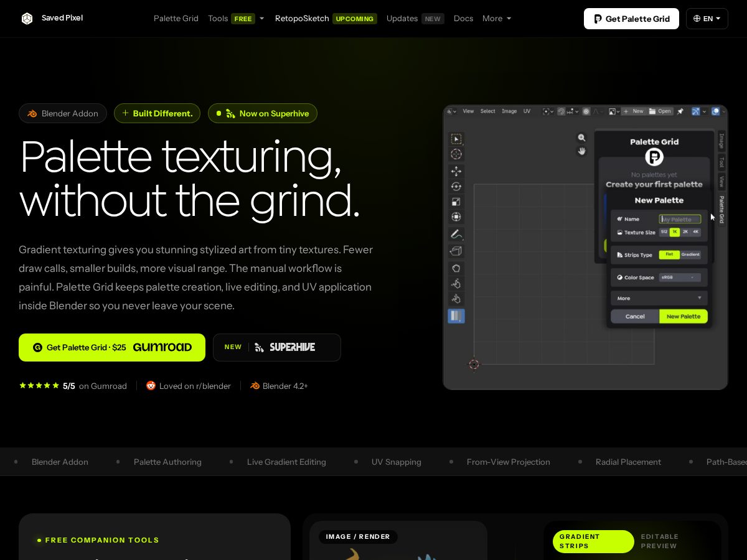Select the Editable Preview tab
This screenshot has height=560, width=747.
(x=660, y=541)
